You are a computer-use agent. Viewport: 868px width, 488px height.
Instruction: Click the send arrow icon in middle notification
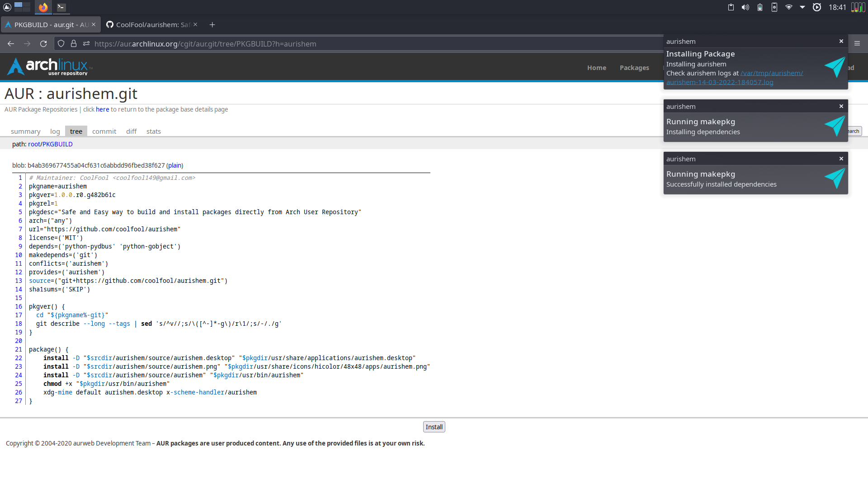[x=833, y=126]
